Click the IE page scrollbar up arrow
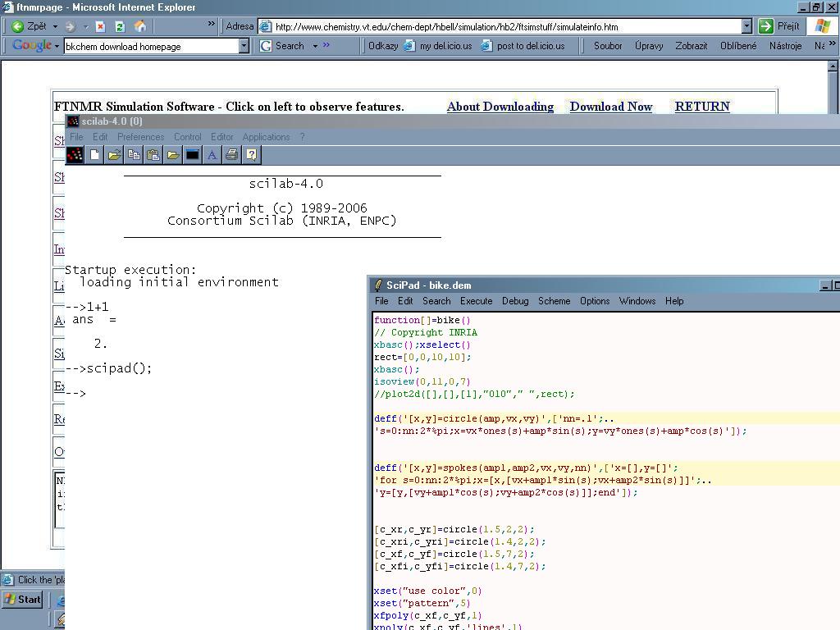Image resolution: width=840 pixels, height=630 pixels. (833, 66)
